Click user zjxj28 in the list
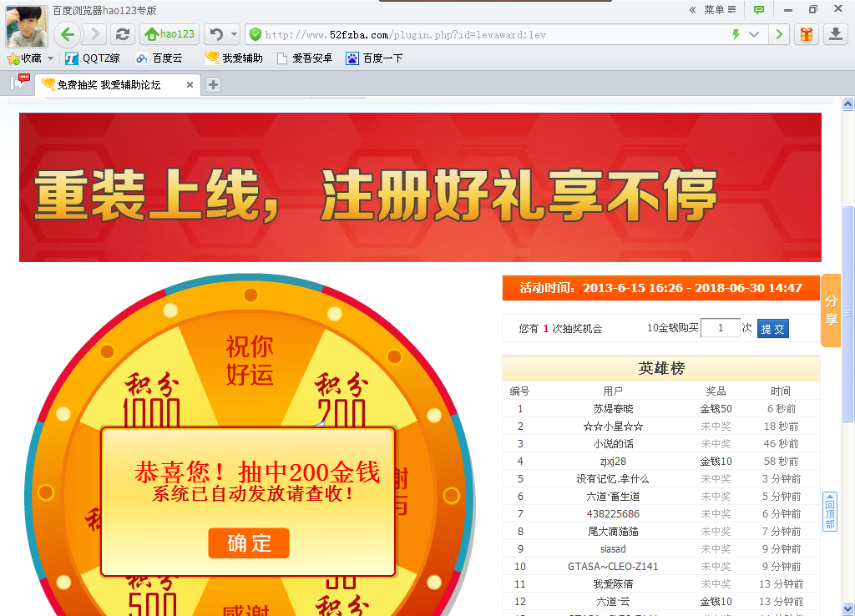This screenshot has width=855, height=616. click(613, 462)
